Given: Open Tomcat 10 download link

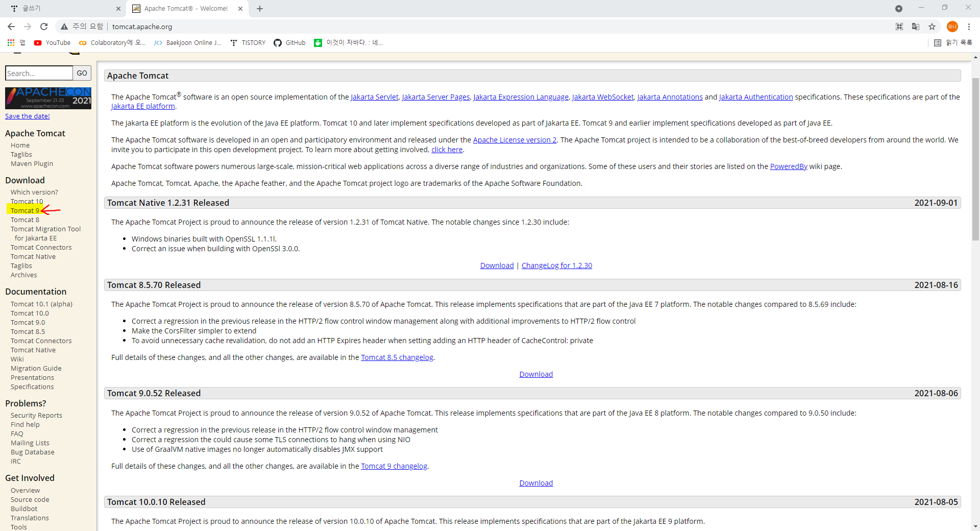Looking at the screenshot, I should pos(27,201).
